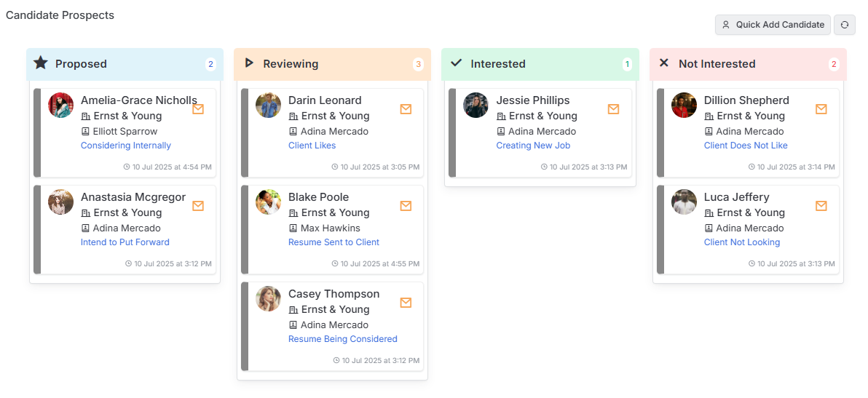Select the Client Does Not Like status link
Screen dimensions: 868x398
point(746,146)
